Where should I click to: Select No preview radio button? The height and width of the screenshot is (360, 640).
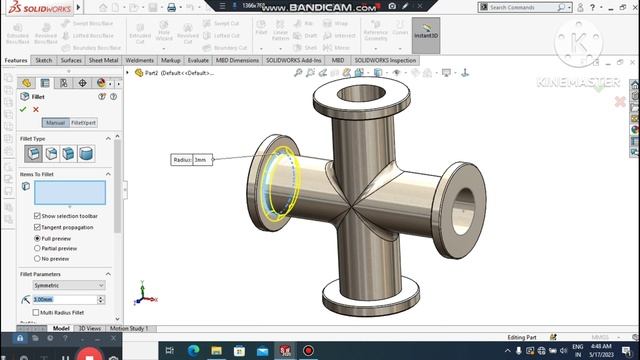coord(37,258)
